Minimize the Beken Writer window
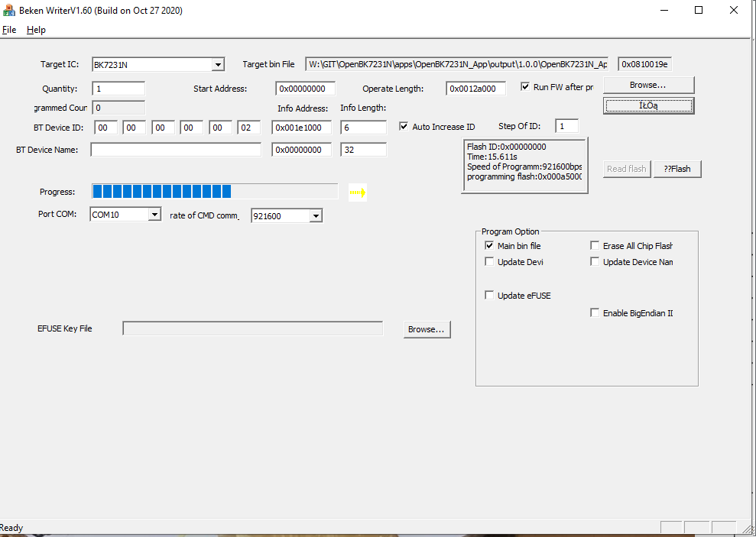This screenshot has width=756, height=537. [x=664, y=10]
